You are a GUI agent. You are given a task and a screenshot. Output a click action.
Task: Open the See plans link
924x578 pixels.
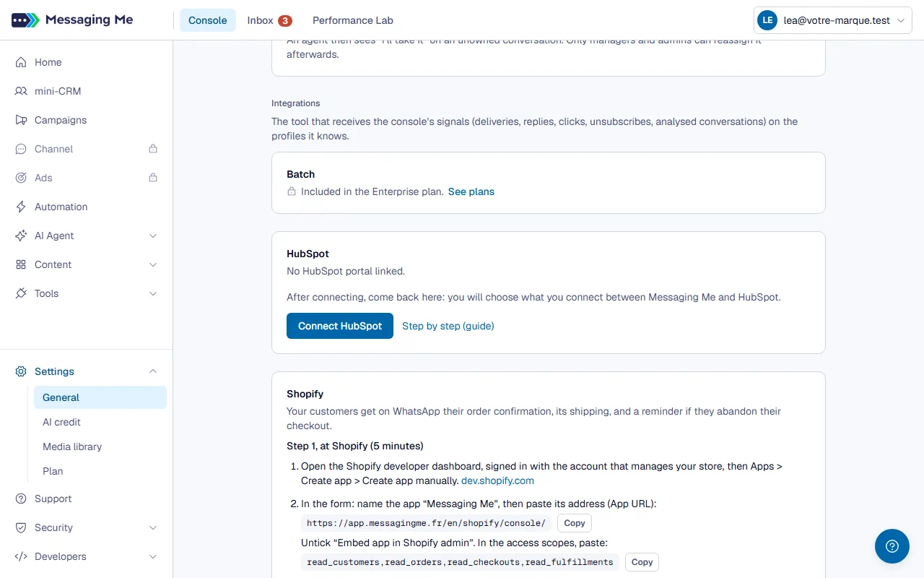471,191
